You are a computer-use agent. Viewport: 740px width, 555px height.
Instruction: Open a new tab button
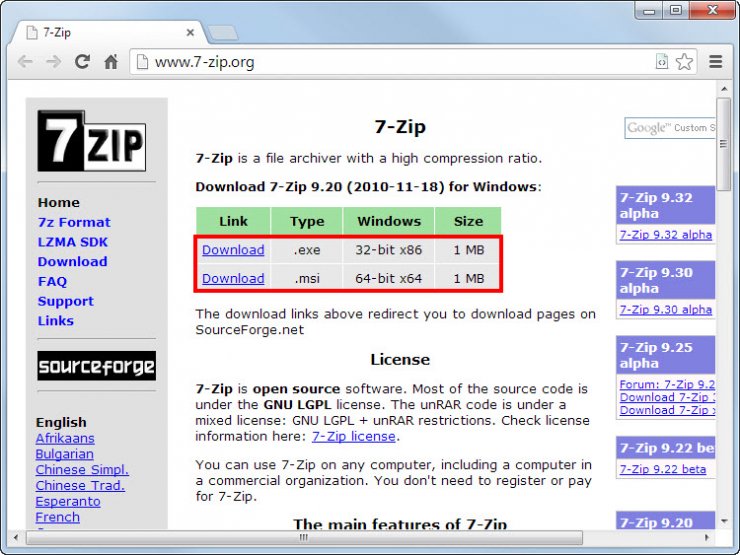tap(223, 33)
